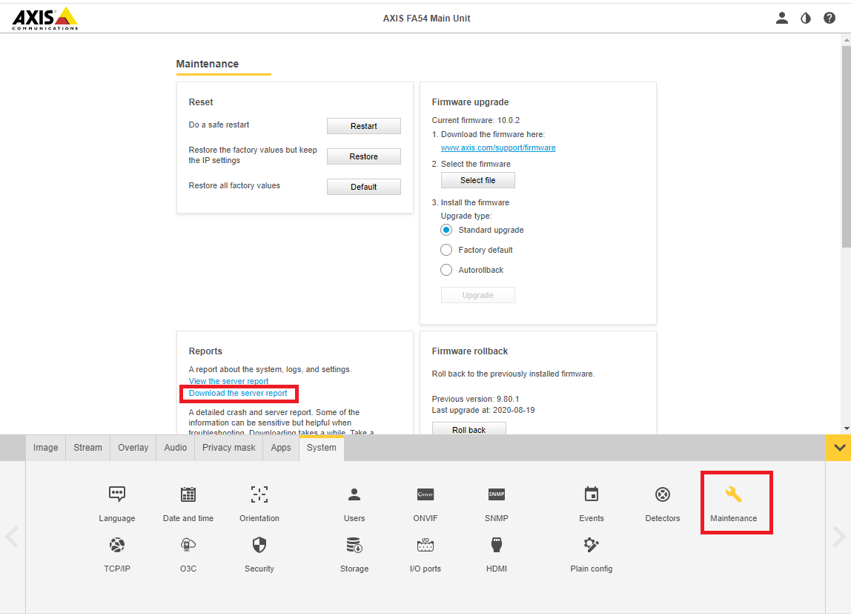Screen dimensions: 851x616
Task: Click the Default button
Action: pyautogui.click(x=364, y=187)
